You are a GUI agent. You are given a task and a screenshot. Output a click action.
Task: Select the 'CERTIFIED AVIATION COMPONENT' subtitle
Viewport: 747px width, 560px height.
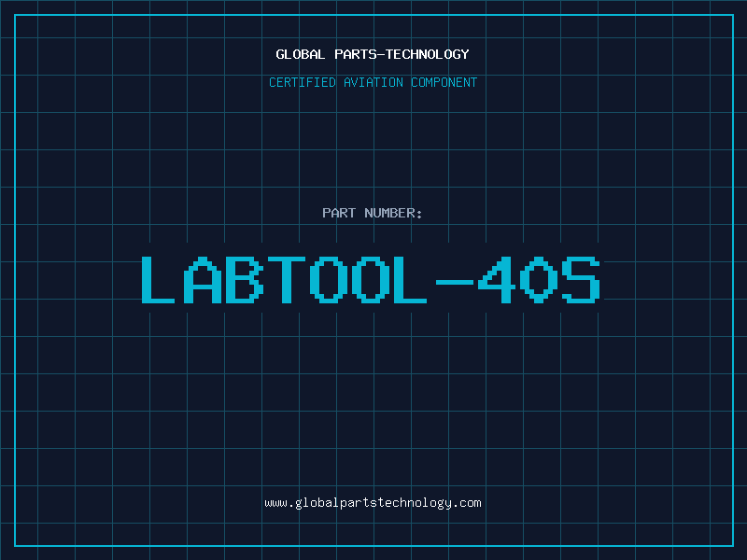(x=373, y=82)
